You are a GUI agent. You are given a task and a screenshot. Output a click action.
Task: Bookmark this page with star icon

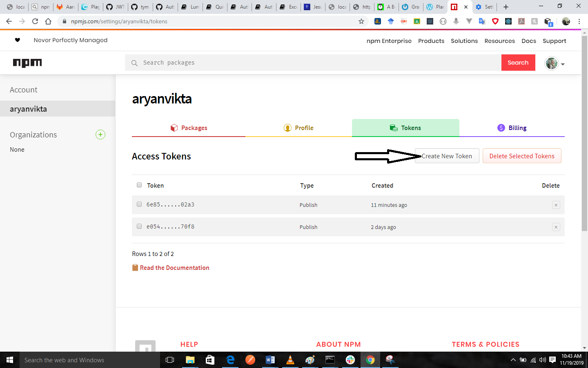point(361,21)
